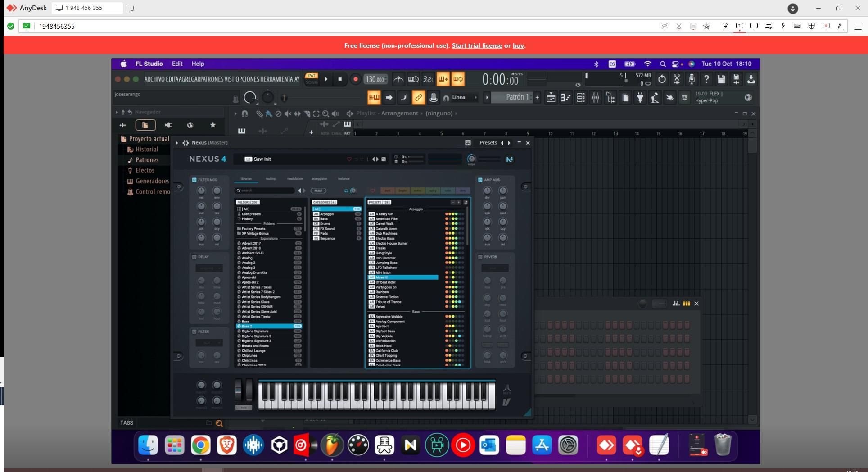Switch to the arpeggiator tab in Nexus

(x=319, y=179)
